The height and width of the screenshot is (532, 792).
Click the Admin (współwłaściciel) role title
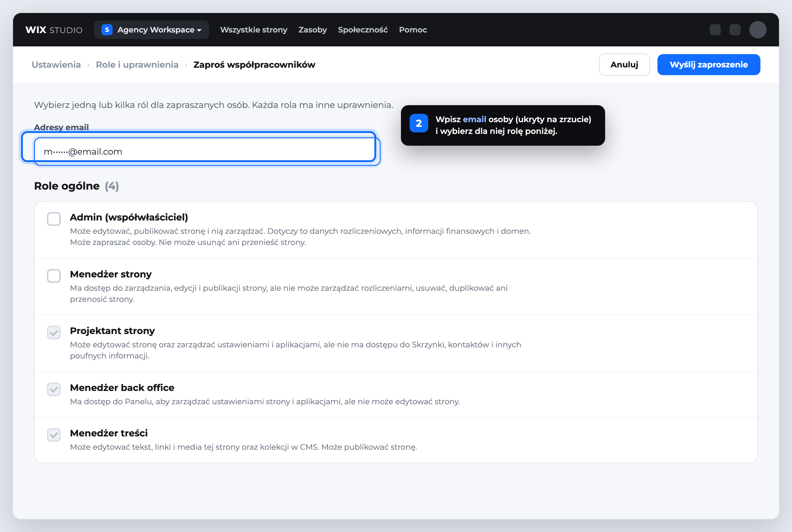point(129,217)
